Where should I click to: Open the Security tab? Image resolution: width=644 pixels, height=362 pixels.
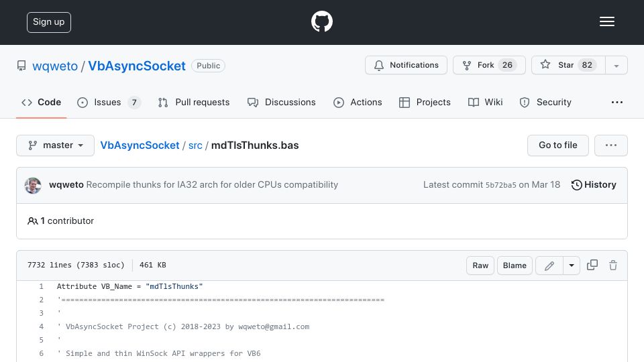[545, 102]
